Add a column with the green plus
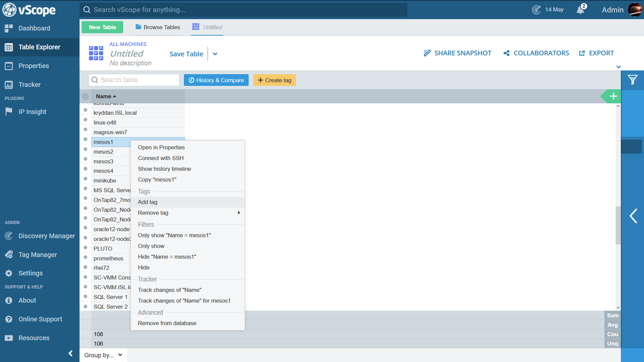644x362 pixels. 613,96
